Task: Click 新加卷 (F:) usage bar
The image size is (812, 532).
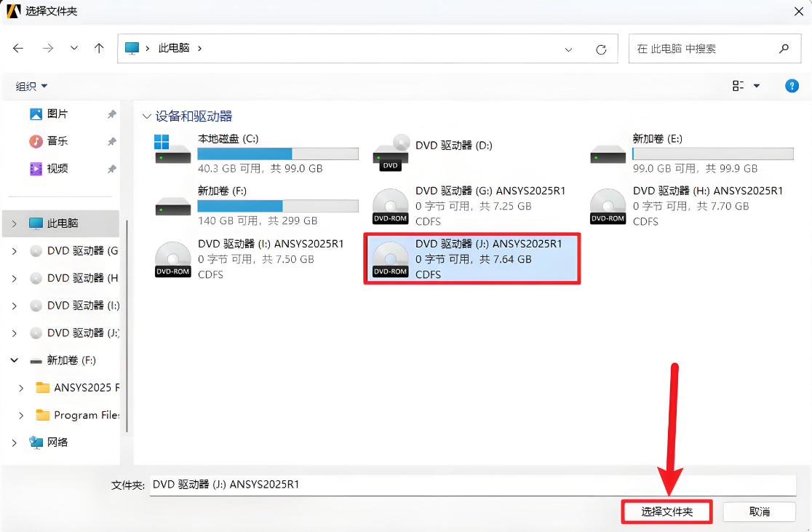Action: pyautogui.click(x=278, y=206)
